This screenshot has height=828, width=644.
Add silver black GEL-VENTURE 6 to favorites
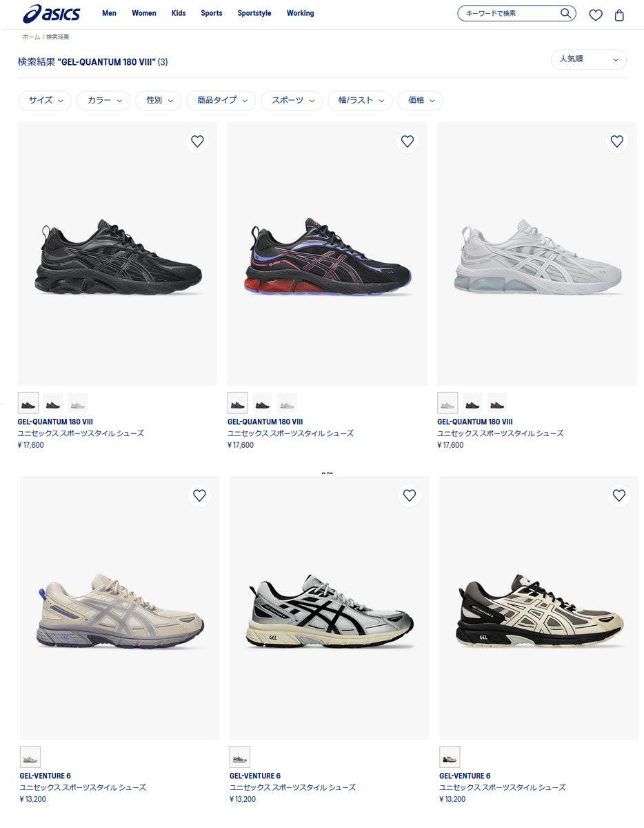coord(409,495)
